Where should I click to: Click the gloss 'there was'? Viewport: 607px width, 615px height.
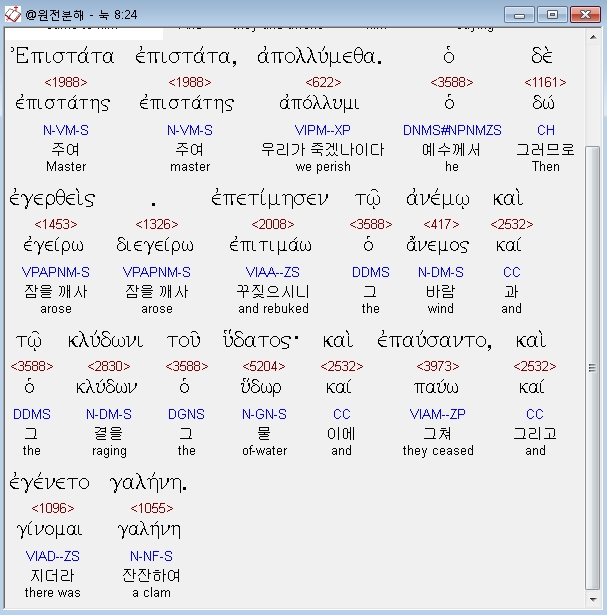[x=53, y=593]
